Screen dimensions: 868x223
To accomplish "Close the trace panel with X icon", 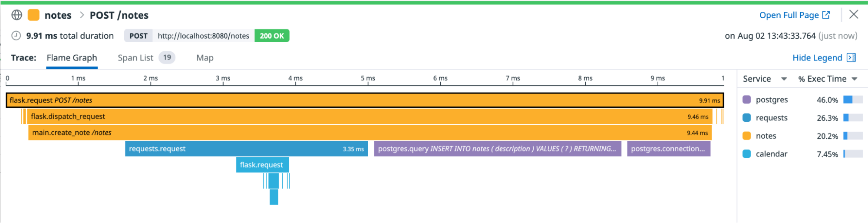I will tap(853, 15).
